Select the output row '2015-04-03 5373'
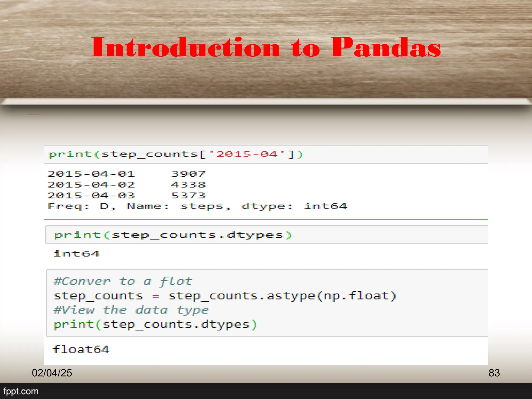The height and width of the screenshot is (399, 532). pyautogui.click(x=127, y=195)
